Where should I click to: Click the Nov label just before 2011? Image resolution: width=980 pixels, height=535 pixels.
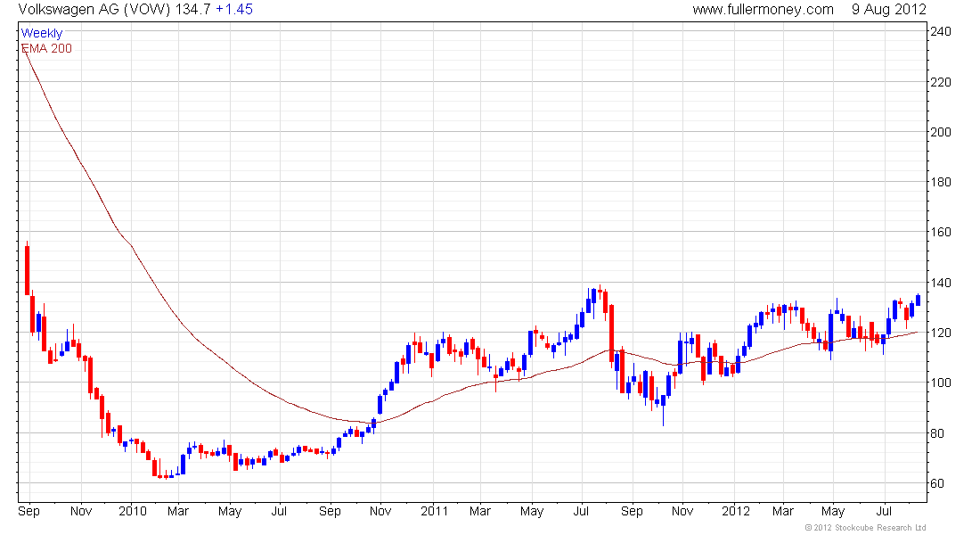pos(380,511)
